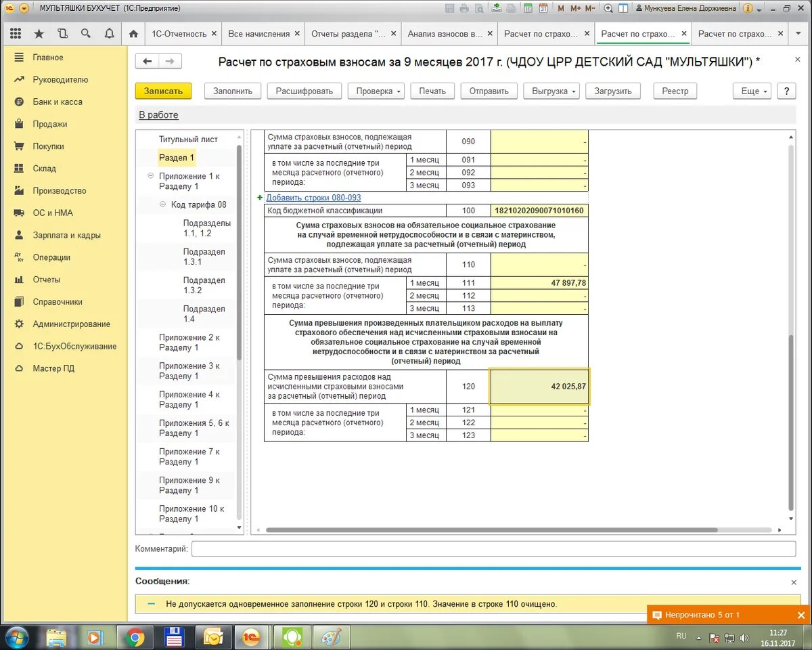Switch to Все начисления tab
The image size is (812, 650).
[258, 34]
